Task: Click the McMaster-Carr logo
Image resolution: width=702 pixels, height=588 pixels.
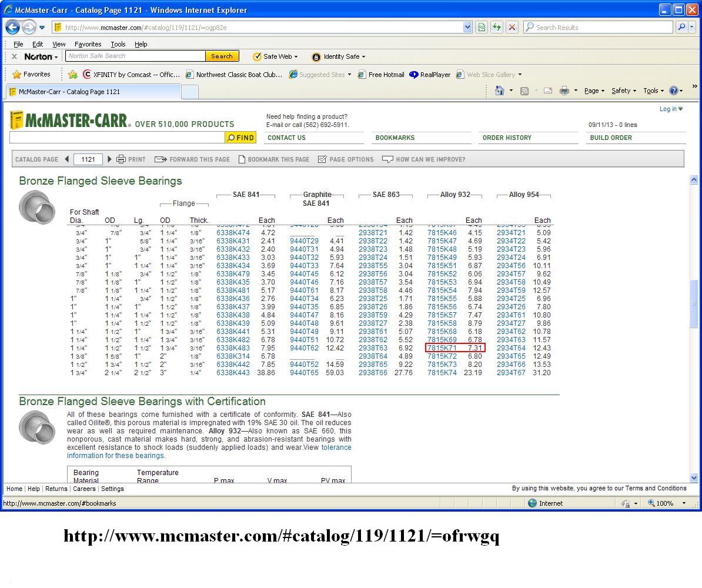Action: coord(71,120)
